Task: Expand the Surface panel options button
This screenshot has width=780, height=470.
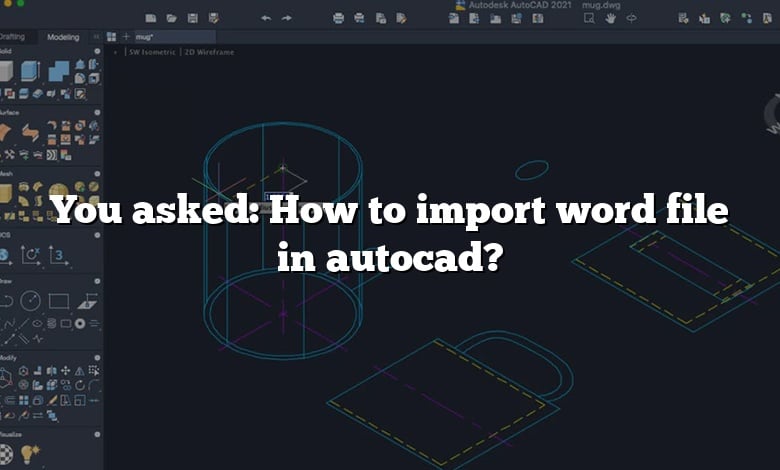Action: [x=97, y=112]
